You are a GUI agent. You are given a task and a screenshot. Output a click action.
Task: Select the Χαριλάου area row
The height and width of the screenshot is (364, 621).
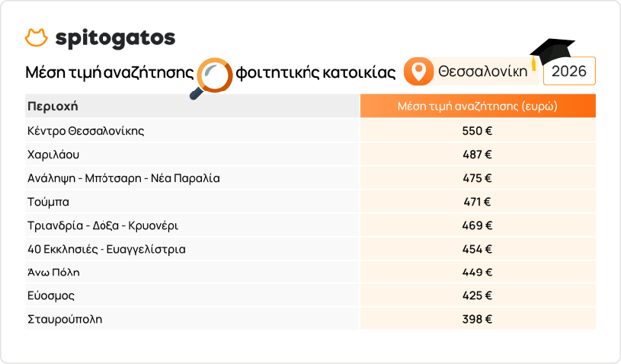(x=310, y=154)
